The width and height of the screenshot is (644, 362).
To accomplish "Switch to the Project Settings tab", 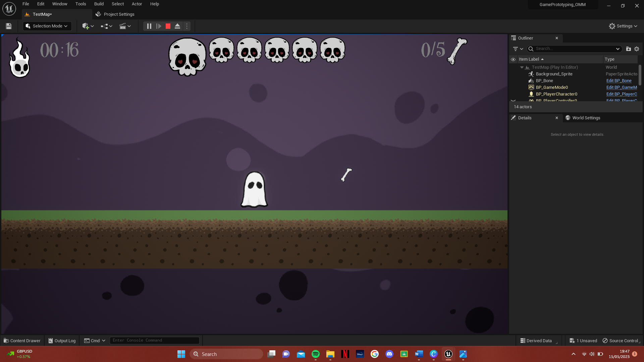I will (x=115, y=14).
